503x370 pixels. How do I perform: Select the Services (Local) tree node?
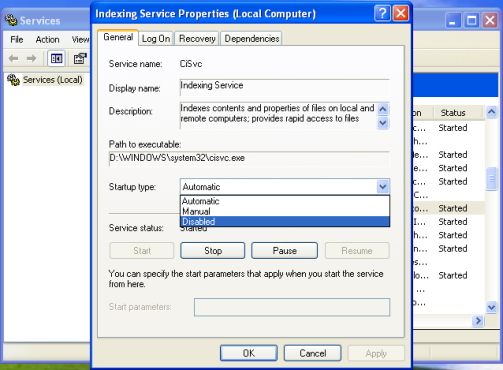tap(52, 80)
